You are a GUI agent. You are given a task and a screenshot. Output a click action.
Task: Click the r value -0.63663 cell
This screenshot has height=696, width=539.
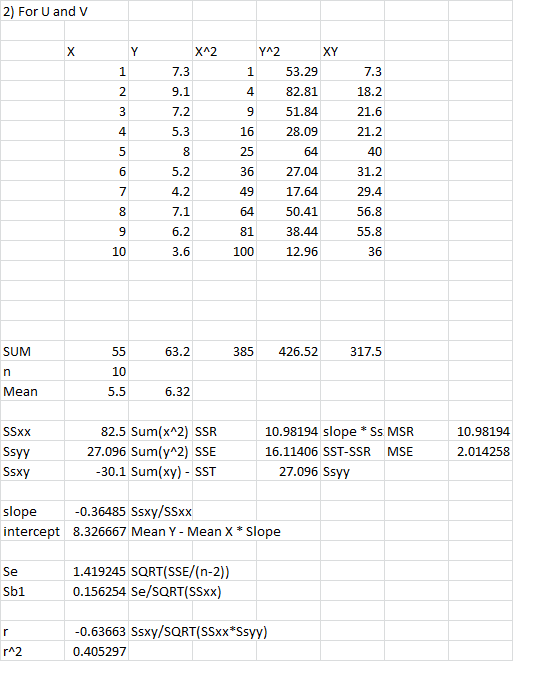coord(96,631)
